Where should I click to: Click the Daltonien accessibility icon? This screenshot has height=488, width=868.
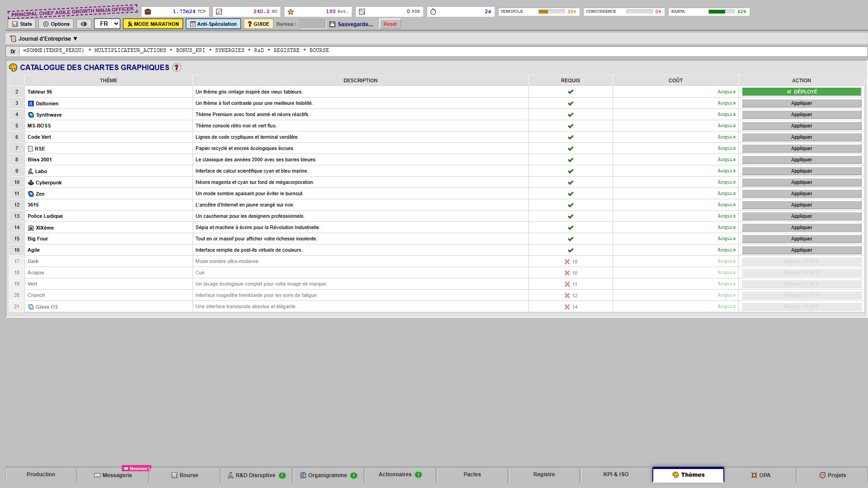[31, 103]
